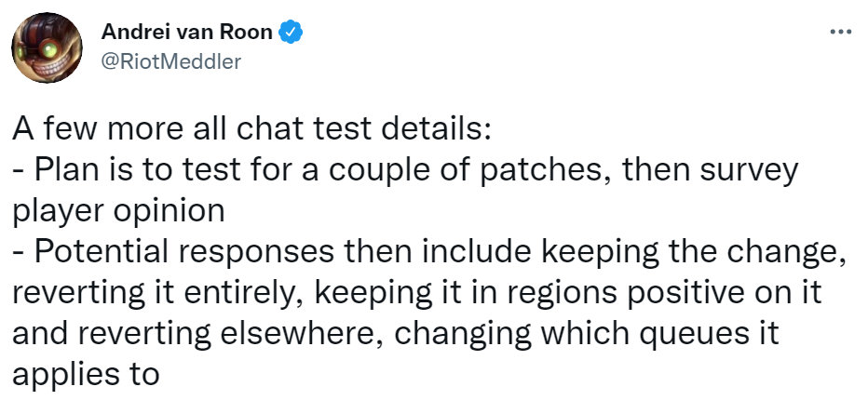Click the line "A few more all chat test details:"
Viewport: 868px width, 400px height.
click(x=251, y=130)
